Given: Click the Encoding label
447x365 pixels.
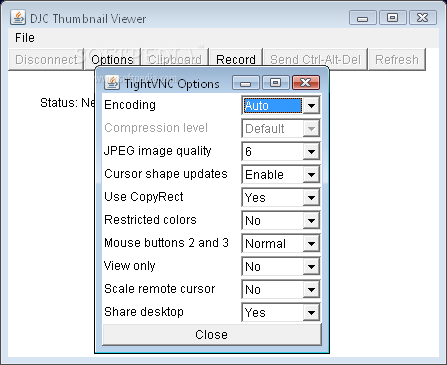Looking at the screenshot, I should pyautogui.click(x=130, y=105).
